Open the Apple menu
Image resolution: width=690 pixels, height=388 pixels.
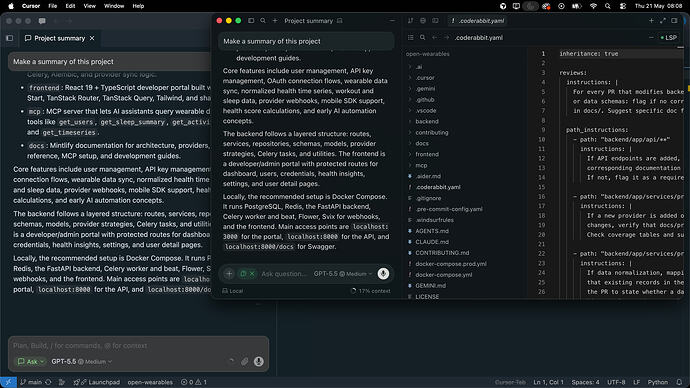11,6
